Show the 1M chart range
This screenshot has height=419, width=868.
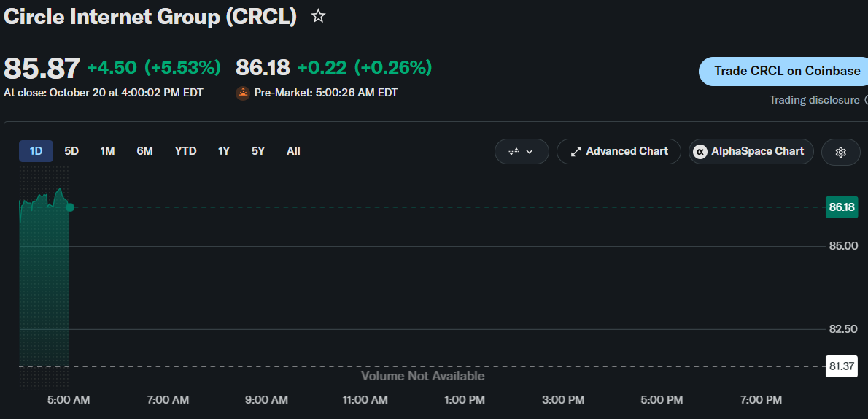(107, 151)
